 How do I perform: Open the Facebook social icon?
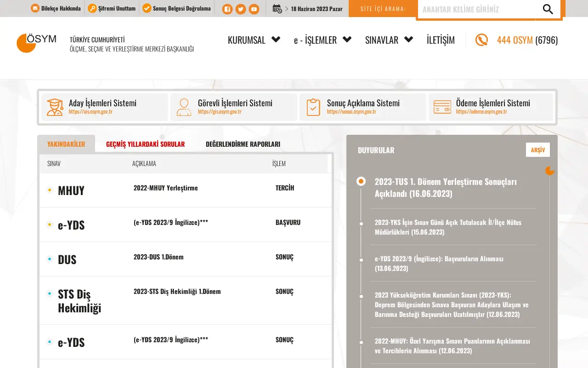227,9
